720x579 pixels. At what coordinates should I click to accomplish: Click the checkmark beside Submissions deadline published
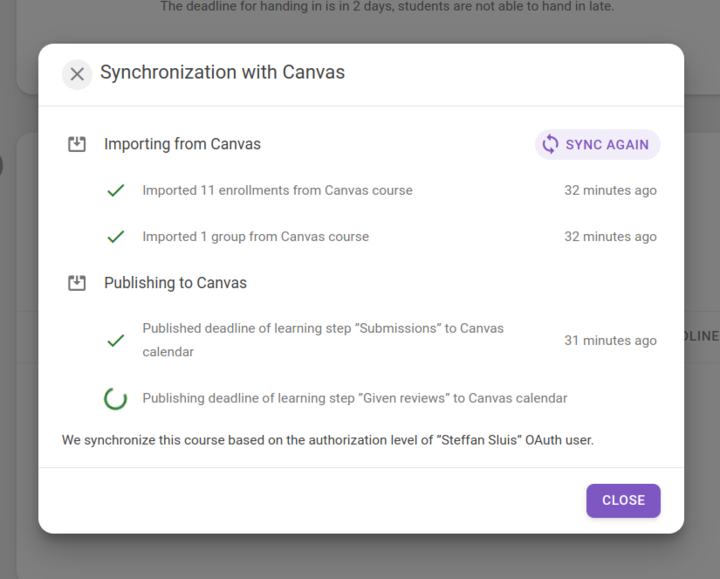(x=116, y=340)
